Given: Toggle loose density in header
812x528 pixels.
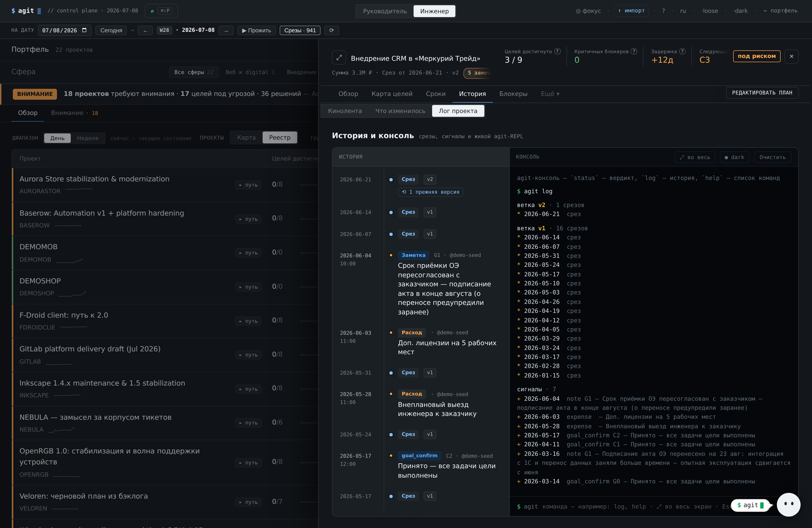Looking at the screenshot, I should coord(710,11).
